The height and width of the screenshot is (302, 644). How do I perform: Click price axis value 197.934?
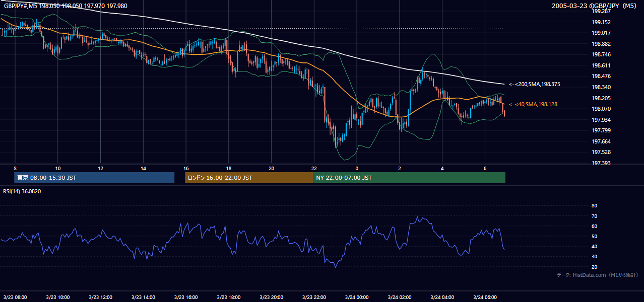point(602,120)
